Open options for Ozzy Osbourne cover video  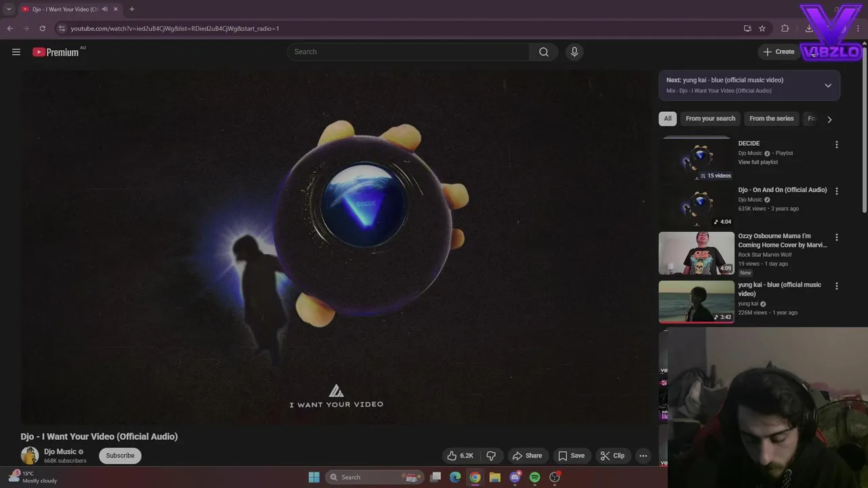pos(837,237)
